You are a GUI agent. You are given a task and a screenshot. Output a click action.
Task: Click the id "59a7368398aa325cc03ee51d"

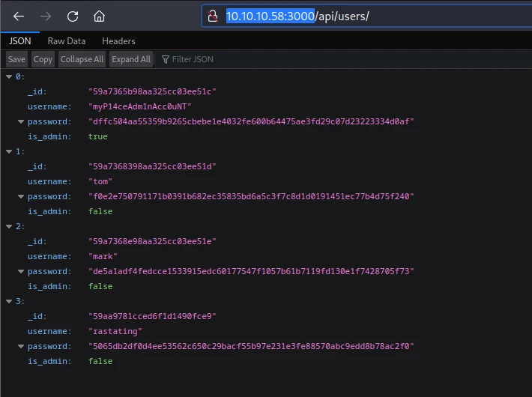(x=152, y=166)
